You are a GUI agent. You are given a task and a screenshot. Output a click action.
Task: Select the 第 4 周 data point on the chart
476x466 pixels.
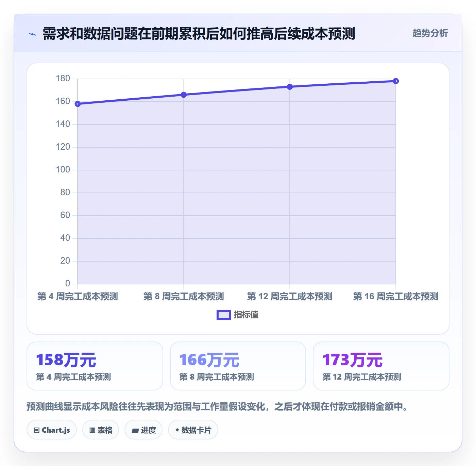pos(78,104)
